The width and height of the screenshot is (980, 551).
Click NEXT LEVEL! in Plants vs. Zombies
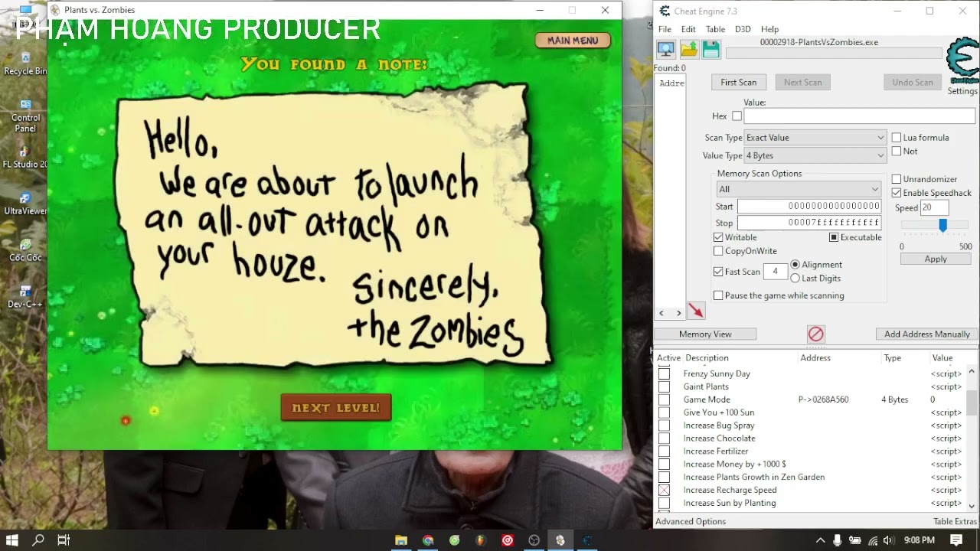coord(336,408)
